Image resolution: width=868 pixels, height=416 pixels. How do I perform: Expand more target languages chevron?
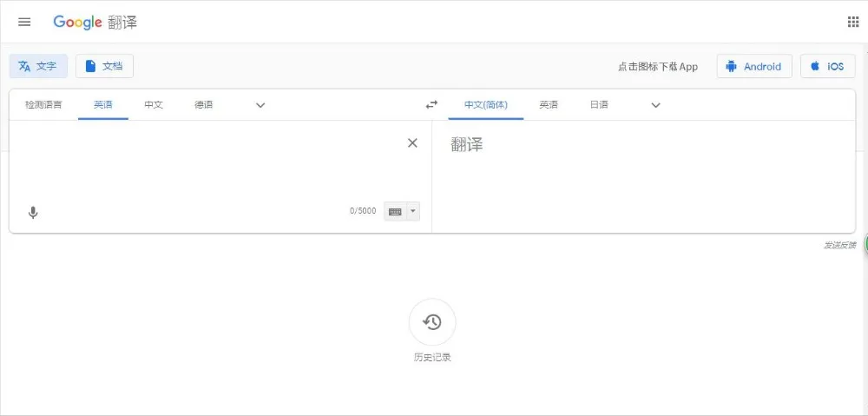[655, 105]
